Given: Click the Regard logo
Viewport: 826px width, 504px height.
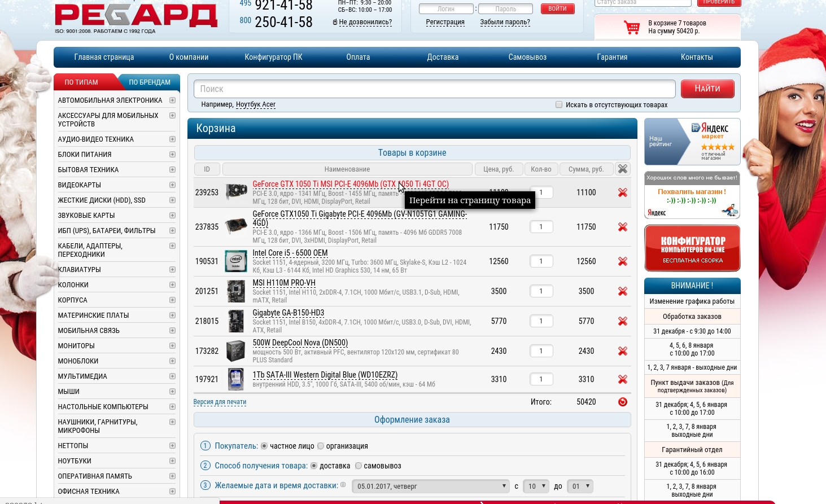Looking at the screenshot, I should pyautogui.click(x=136, y=17).
